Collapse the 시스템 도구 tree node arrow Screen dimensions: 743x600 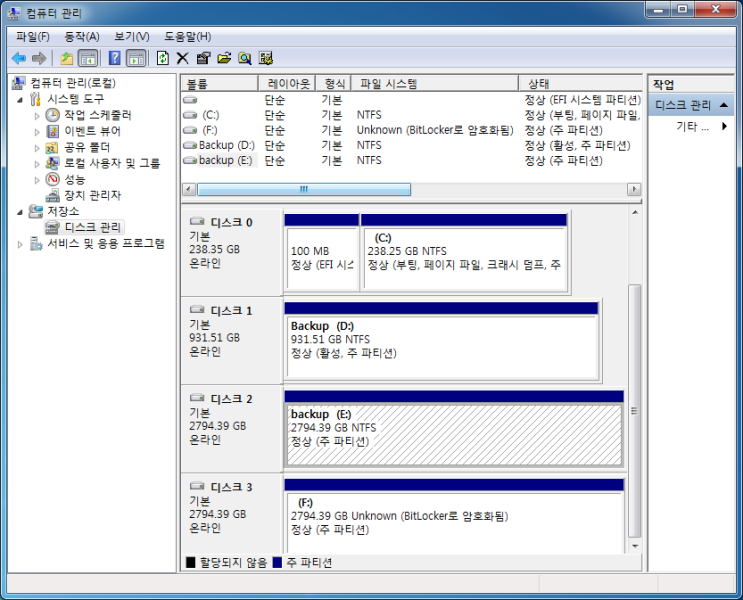coord(20,100)
